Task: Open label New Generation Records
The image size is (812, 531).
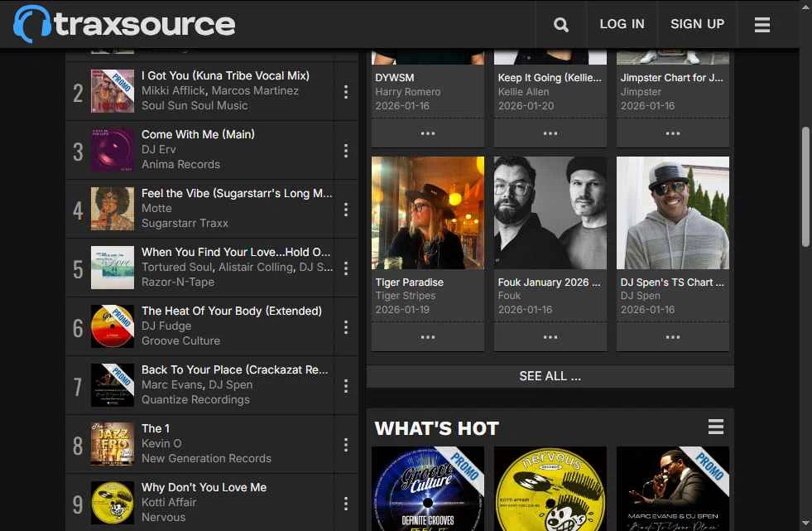Action: click(206, 458)
